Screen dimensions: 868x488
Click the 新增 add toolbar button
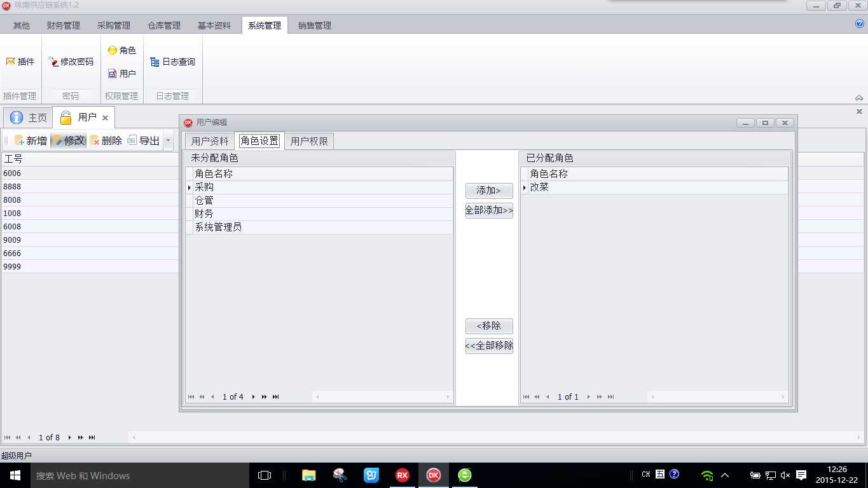pyautogui.click(x=31, y=140)
